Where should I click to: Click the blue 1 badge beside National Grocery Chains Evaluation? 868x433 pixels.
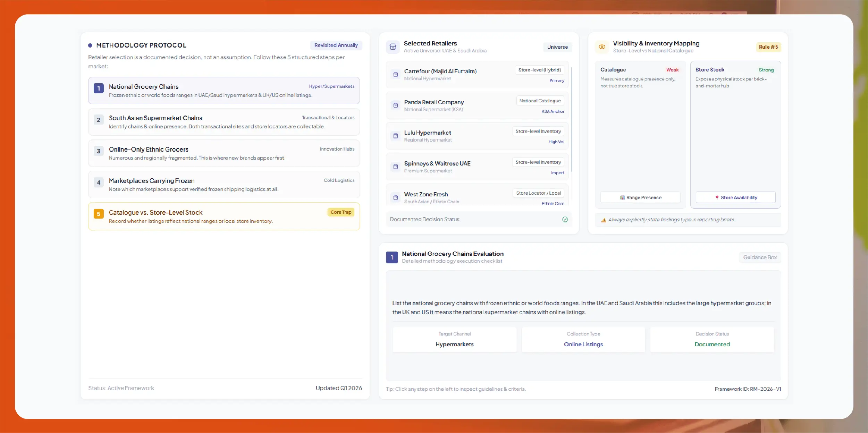point(392,257)
